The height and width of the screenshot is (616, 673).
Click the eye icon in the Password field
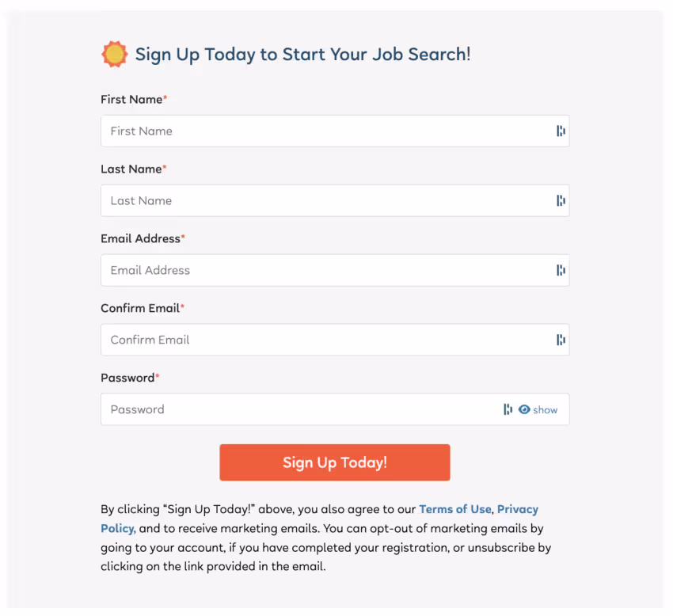[526, 409]
